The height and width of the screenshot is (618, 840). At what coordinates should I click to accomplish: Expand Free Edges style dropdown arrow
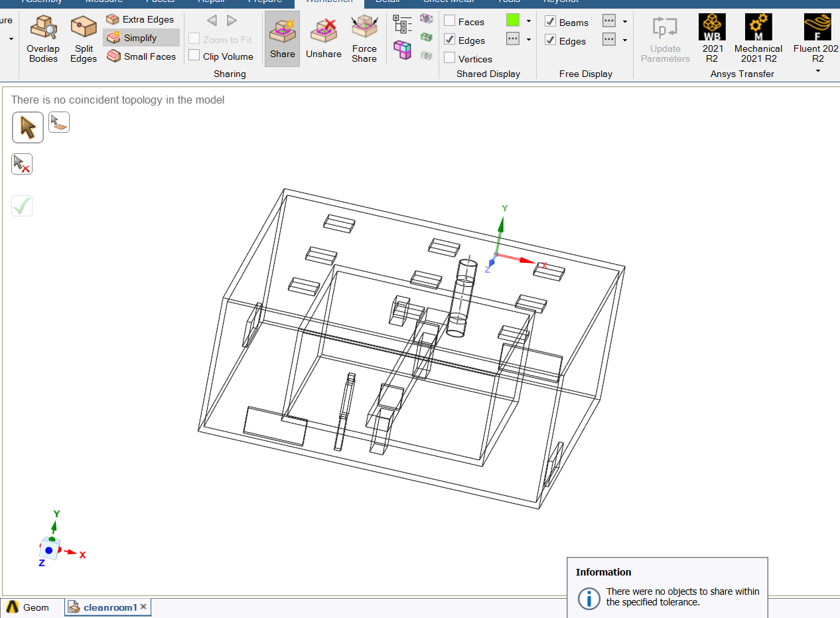(x=625, y=40)
